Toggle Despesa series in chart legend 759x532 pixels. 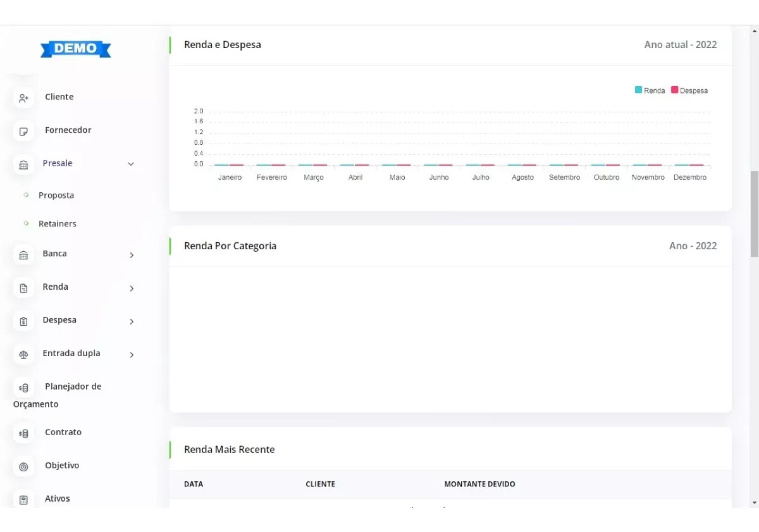click(689, 91)
